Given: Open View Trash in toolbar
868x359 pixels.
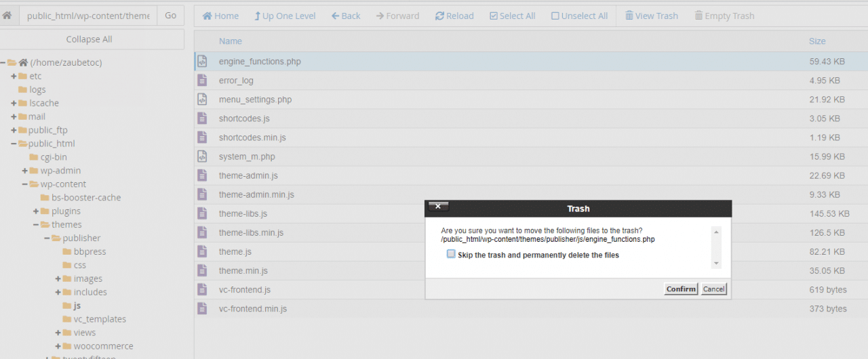Looking at the screenshot, I should click(651, 16).
